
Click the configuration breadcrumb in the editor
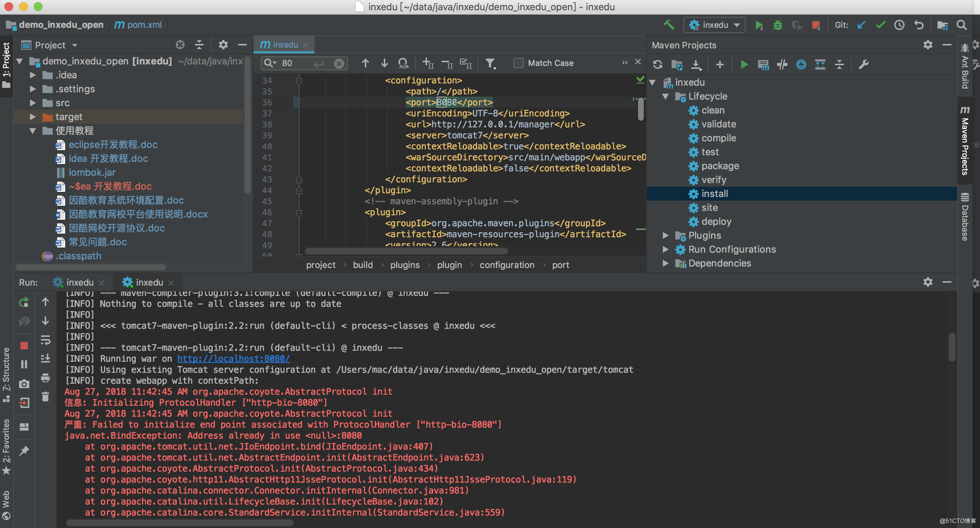pyautogui.click(x=507, y=265)
